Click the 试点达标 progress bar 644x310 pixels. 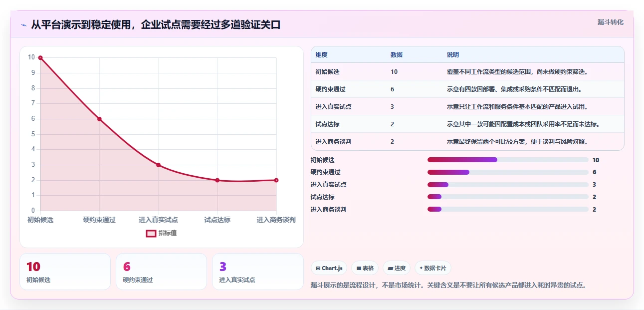[508, 197]
